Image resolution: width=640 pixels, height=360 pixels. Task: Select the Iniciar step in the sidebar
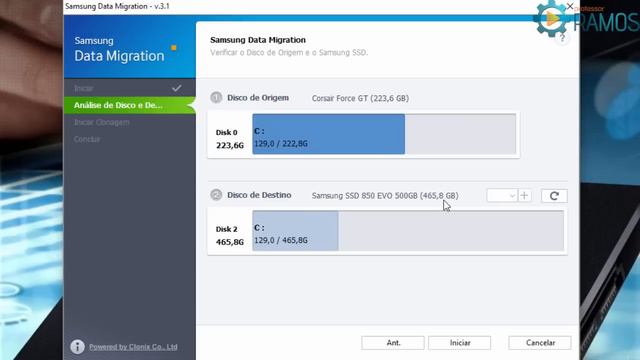point(129,88)
